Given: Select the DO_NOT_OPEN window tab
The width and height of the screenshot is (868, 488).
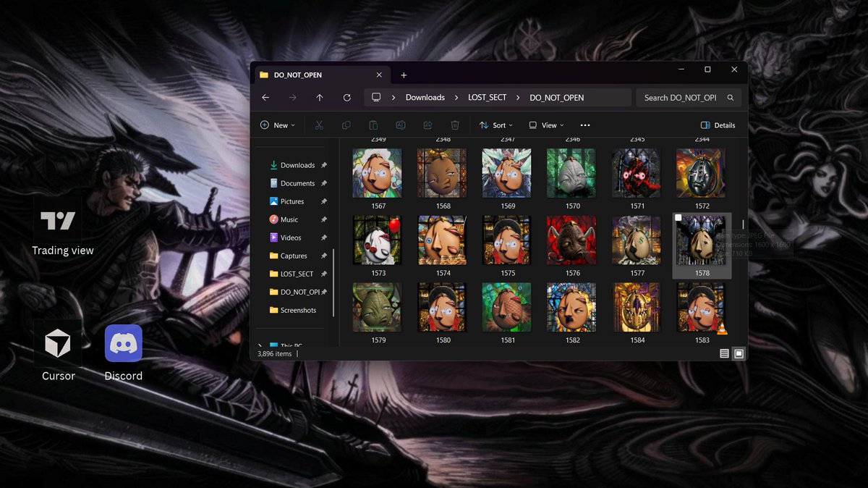Looking at the screenshot, I should click(x=322, y=75).
